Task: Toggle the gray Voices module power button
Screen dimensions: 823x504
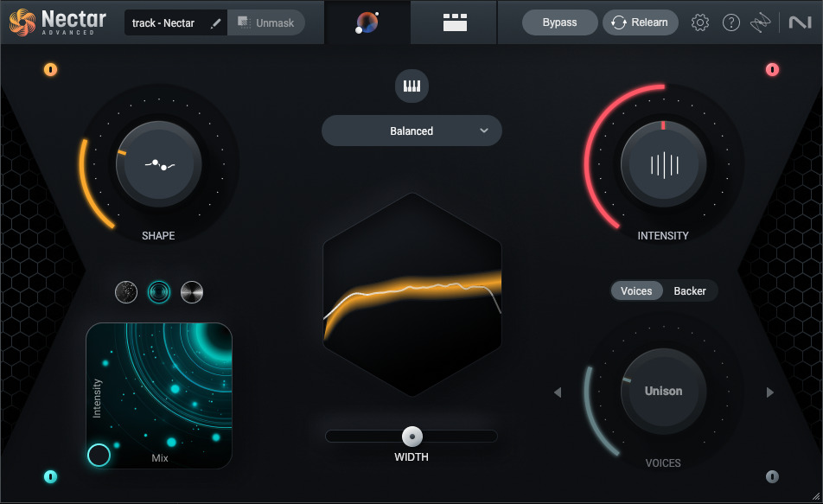Action: click(x=772, y=476)
